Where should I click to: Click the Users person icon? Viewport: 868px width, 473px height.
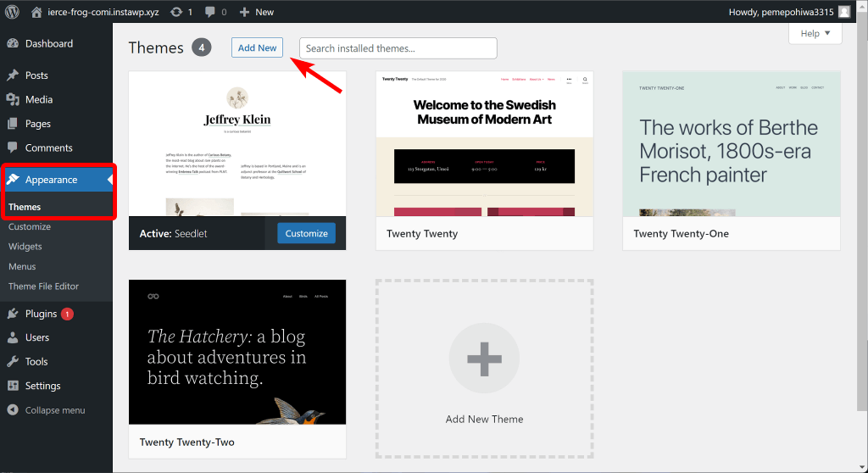pos(13,337)
